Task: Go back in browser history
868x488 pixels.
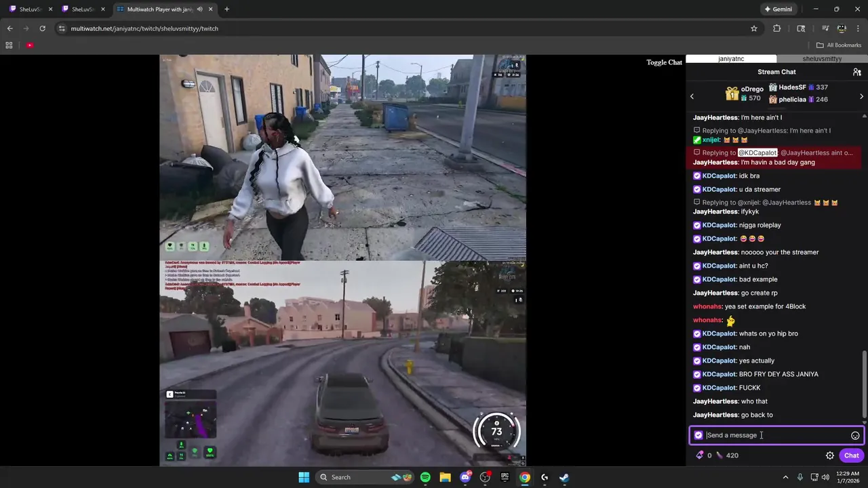Action: (9, 28)
